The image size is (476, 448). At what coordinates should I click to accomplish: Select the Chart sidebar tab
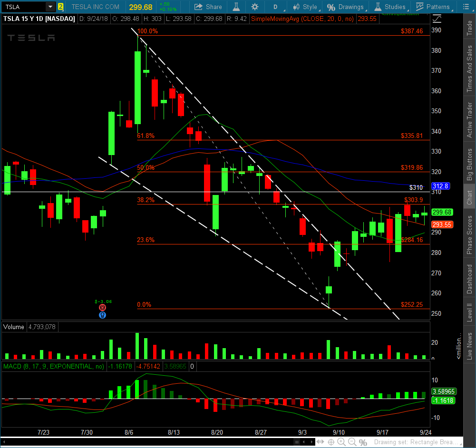click(x=470, y=197)
